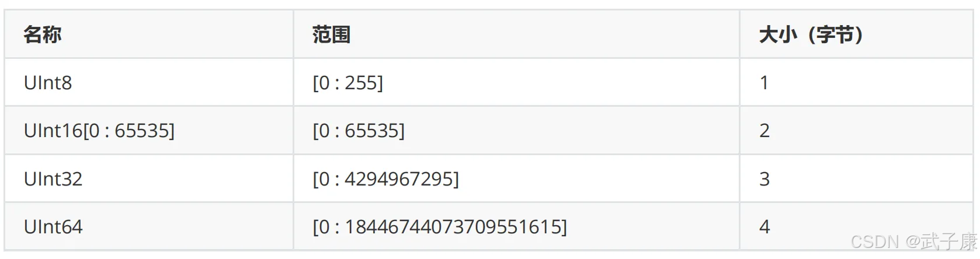Click the size value 1 for UInt8

coord(764,83)
